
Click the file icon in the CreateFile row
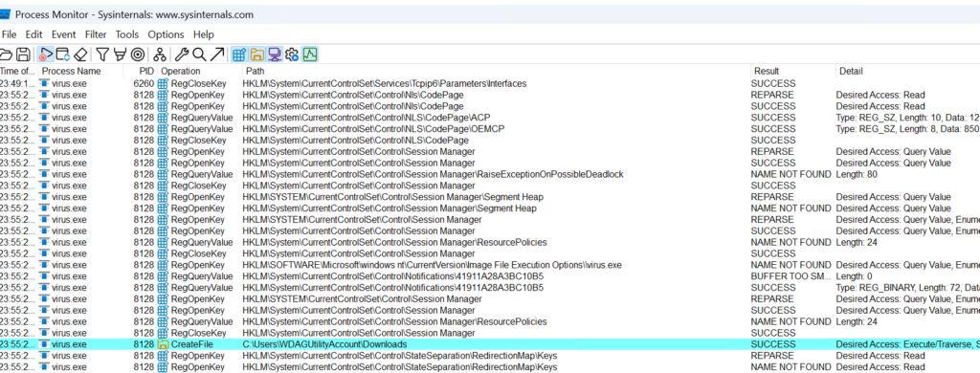point(163,344)
